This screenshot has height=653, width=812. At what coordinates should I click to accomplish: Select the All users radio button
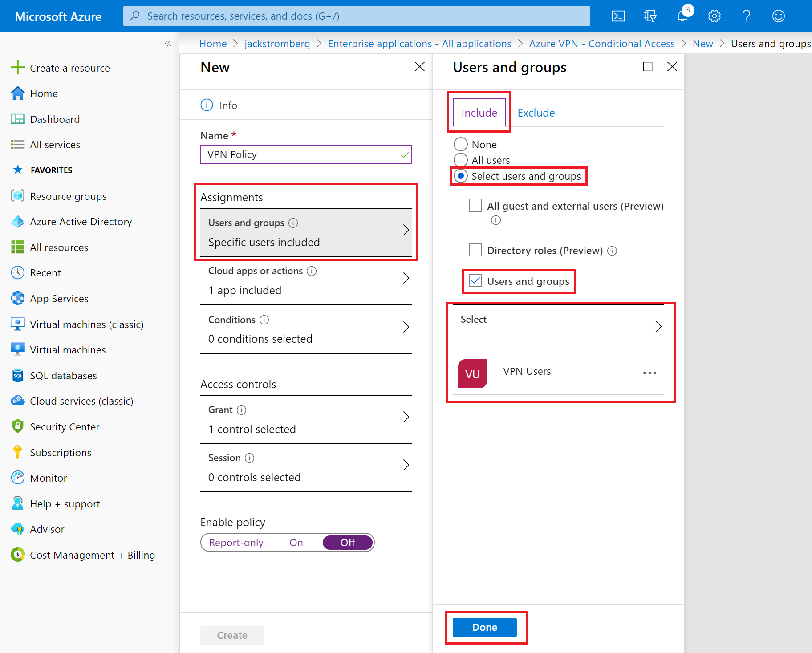point(460,160)
